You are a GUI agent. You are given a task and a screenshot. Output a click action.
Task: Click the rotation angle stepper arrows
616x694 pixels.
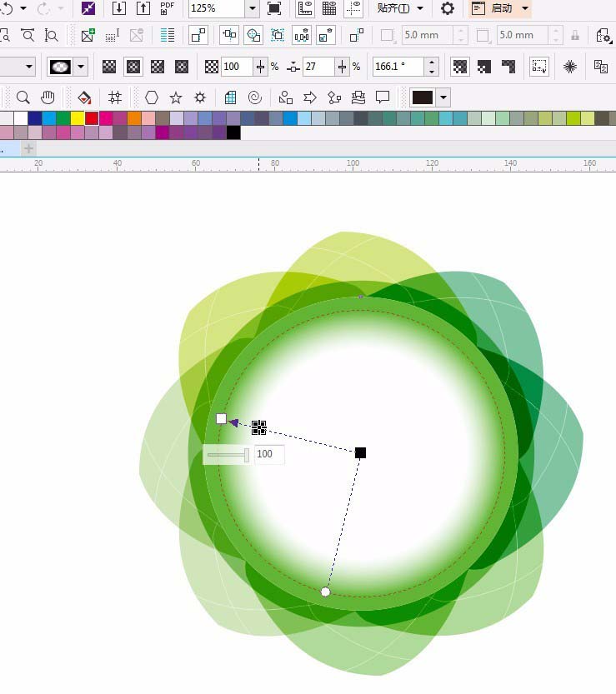[431, 67]
